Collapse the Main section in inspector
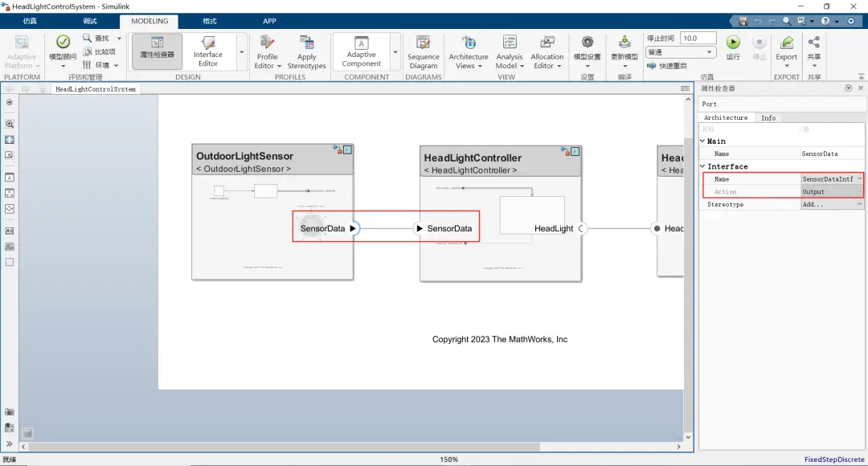The height and width of the screenshot is (466, 868). click(x=702, y=141)
